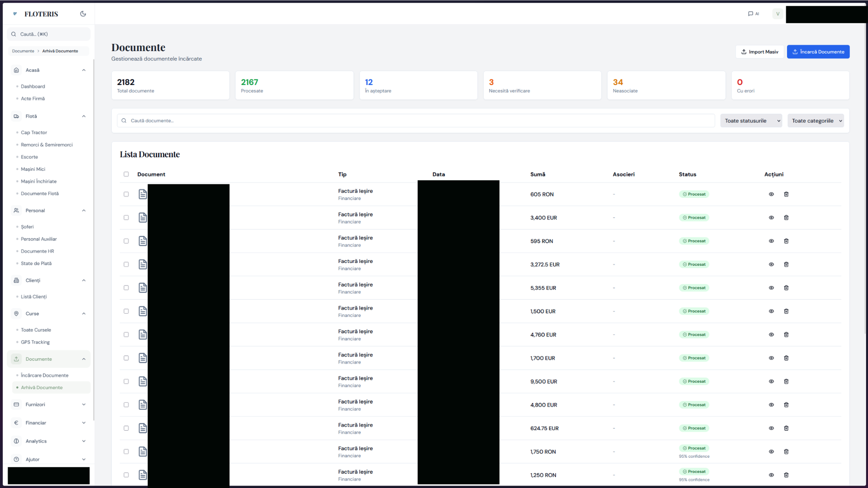
Task: Check the 595 RON row checkbox
Action: click(x=126, y=241)
